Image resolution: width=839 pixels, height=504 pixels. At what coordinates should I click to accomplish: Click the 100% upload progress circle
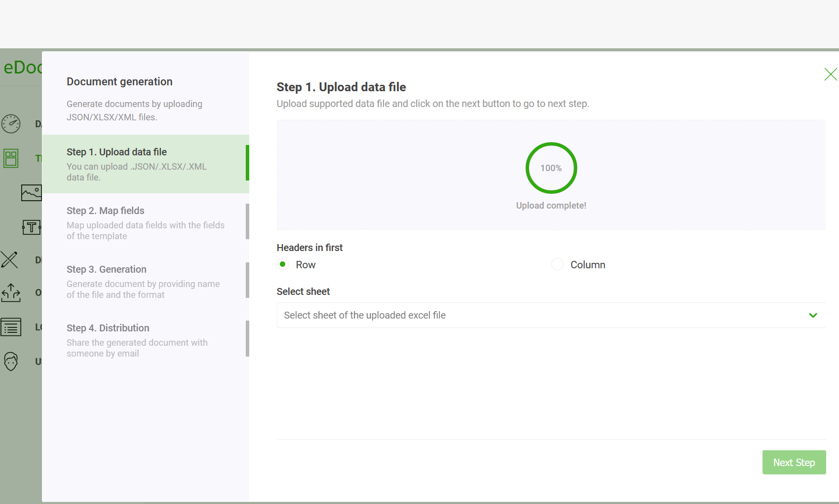(551, 168)
